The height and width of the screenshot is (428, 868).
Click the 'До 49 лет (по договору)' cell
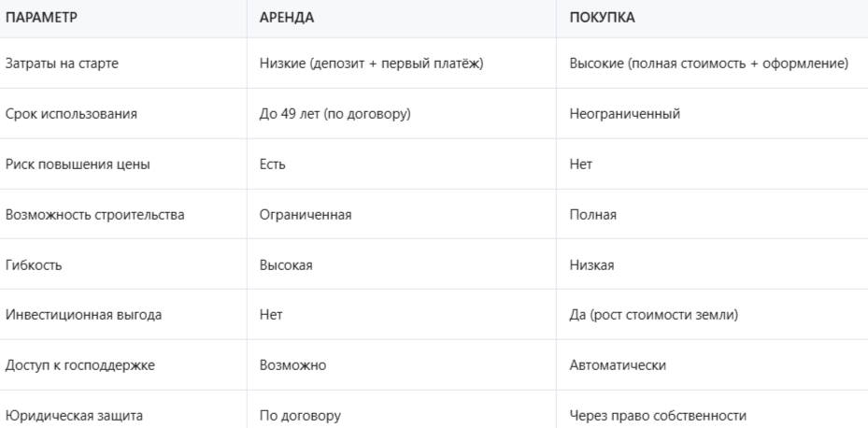(x=334, y=114)
